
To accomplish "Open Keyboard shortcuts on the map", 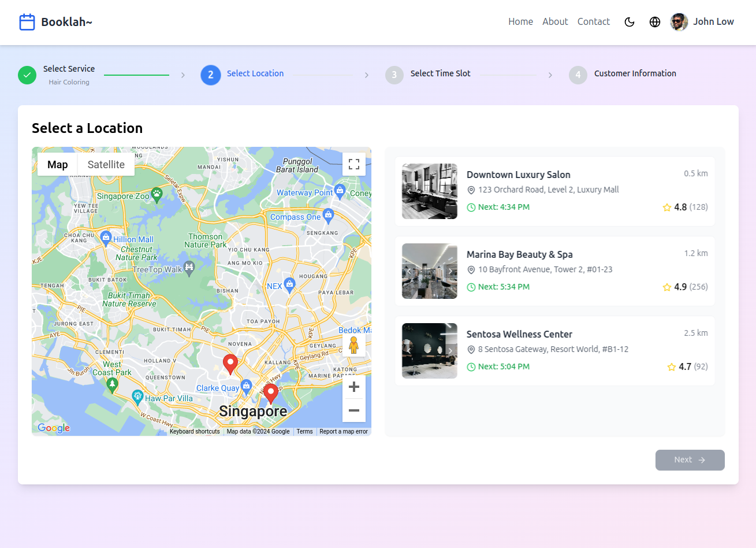I will tap(195, 431).
